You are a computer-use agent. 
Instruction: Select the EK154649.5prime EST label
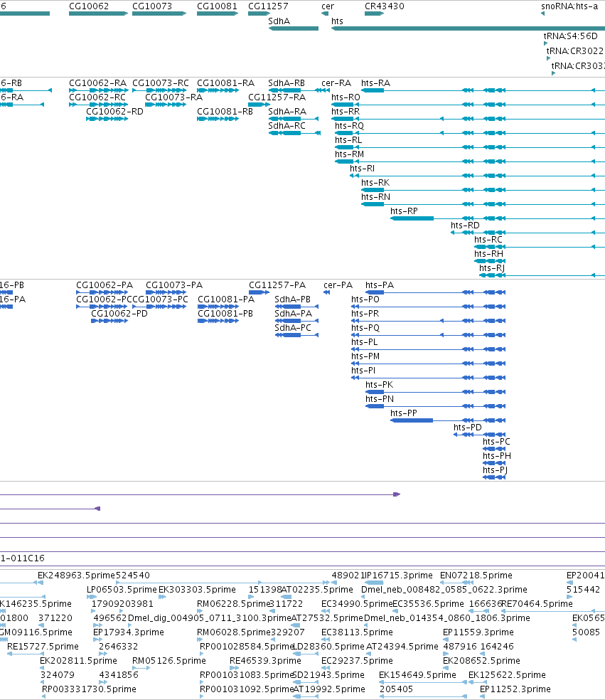[x=417, y=675]
